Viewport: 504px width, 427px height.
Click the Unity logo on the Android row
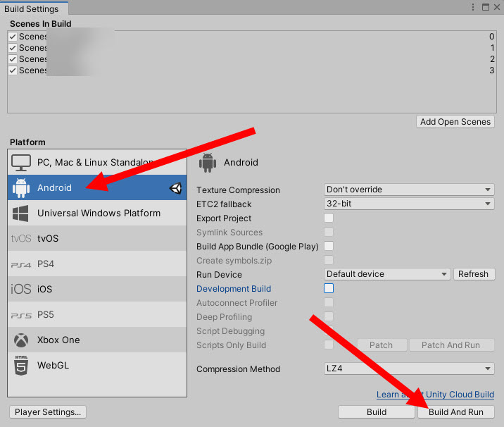click(x=176, y=188)
